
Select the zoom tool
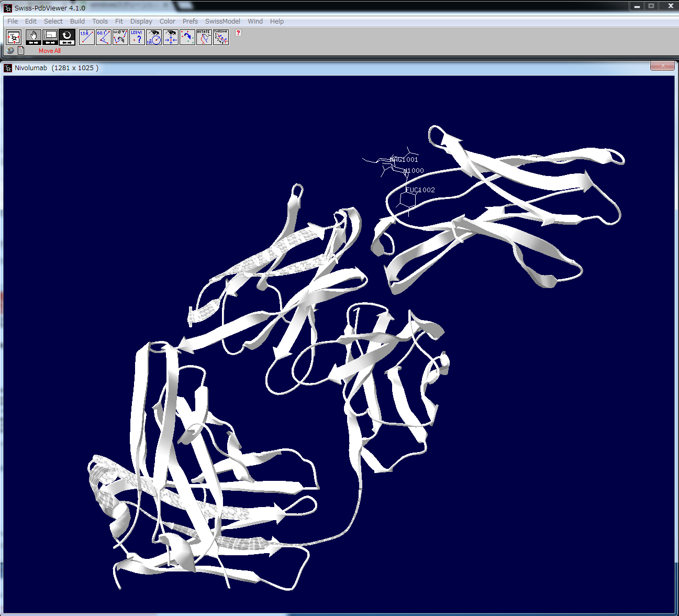pyautogui.click(x=50, y=37)
